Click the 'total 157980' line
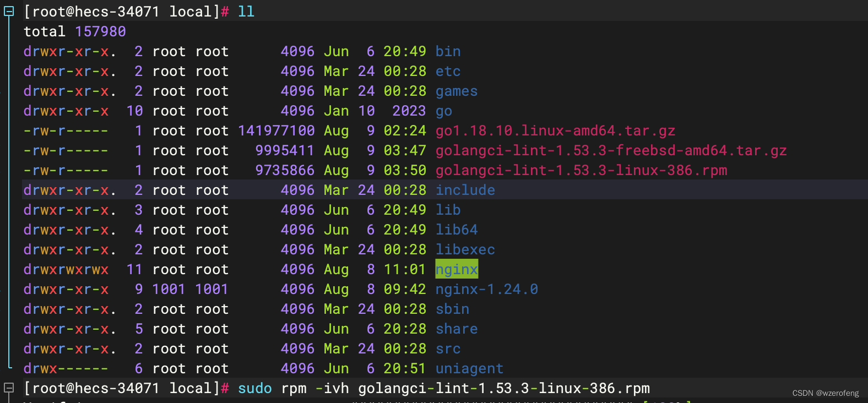Screen dimensions: 868x403 click(75, 31)
